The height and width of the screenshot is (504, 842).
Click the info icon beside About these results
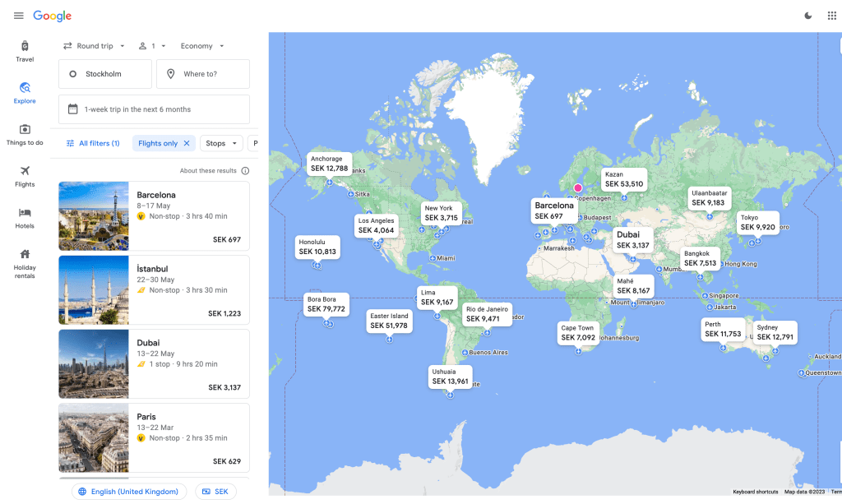pos(245,171)
